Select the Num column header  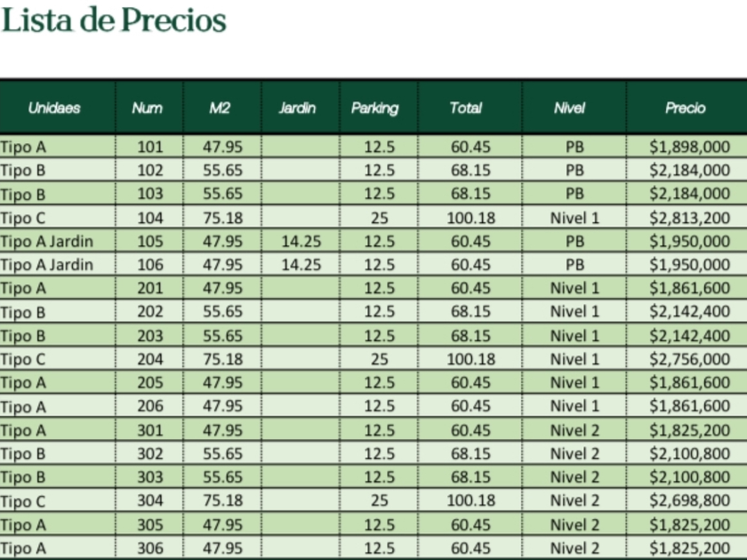coord(147,108)
